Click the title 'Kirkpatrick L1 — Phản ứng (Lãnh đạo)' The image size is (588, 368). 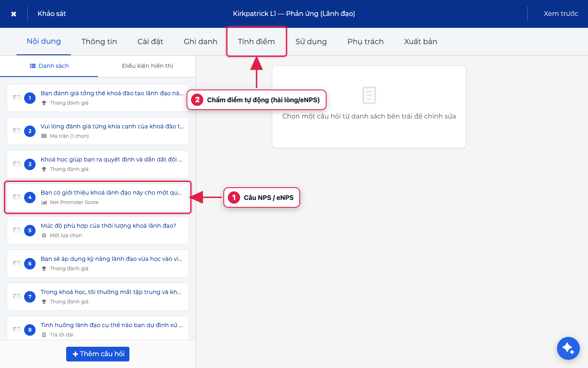(294, 13)
